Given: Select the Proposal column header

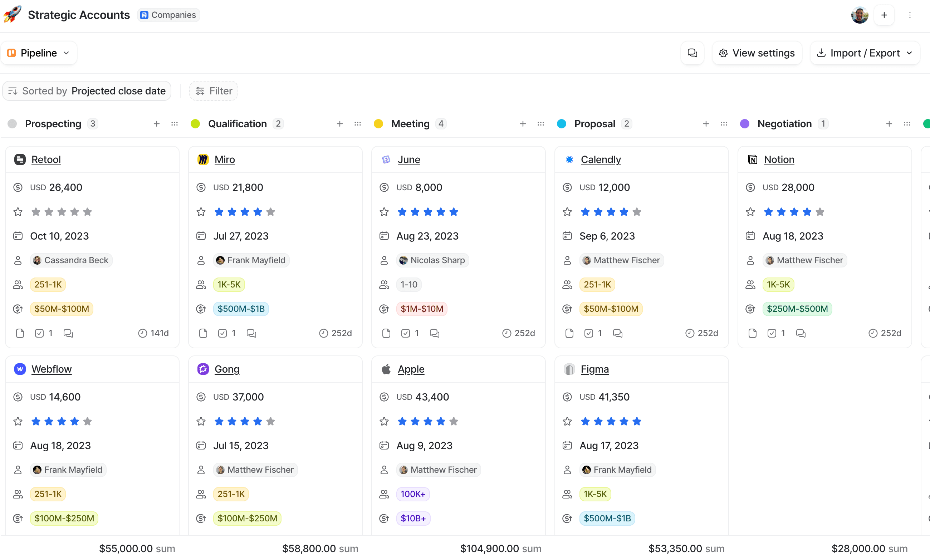Looking at the screenshot, I should [594, 124].
